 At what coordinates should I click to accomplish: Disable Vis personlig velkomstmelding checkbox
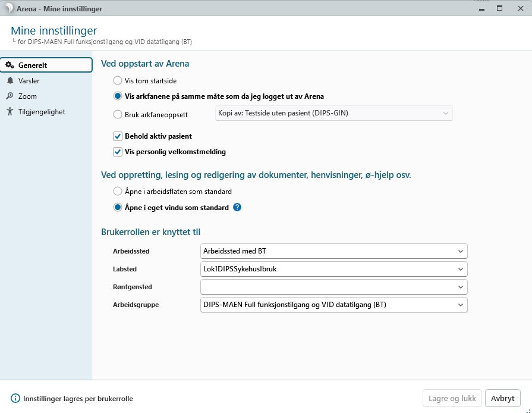click(x=118, y=152)
